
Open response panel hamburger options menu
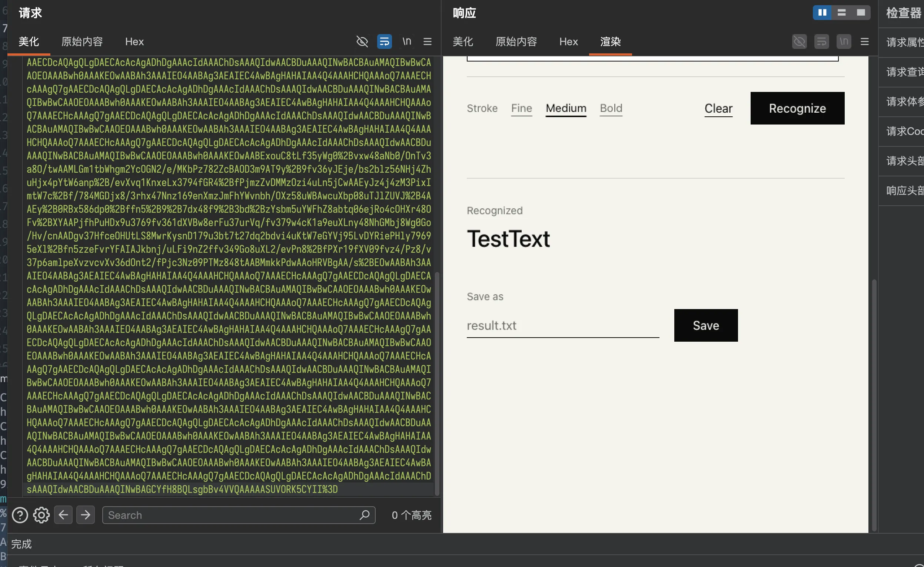pos(864,41)
